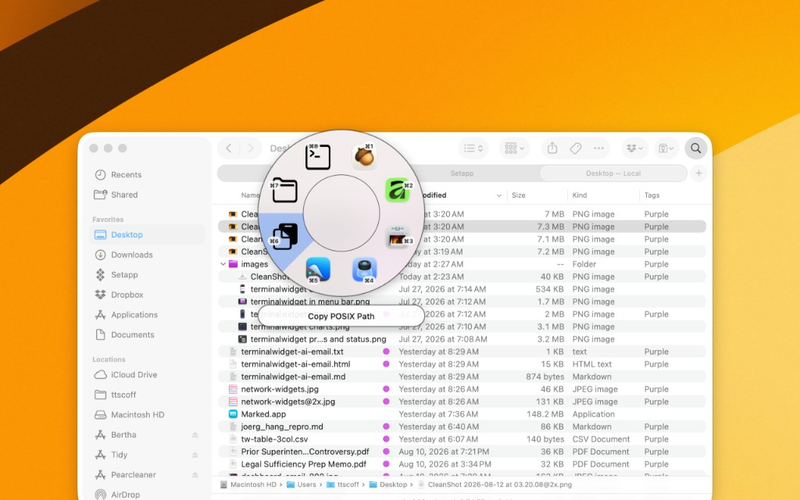Select terminalwidget-ai-email.md file
This screenshot has height=500, width=800.
pyautogui.click(x=462, y=377)
